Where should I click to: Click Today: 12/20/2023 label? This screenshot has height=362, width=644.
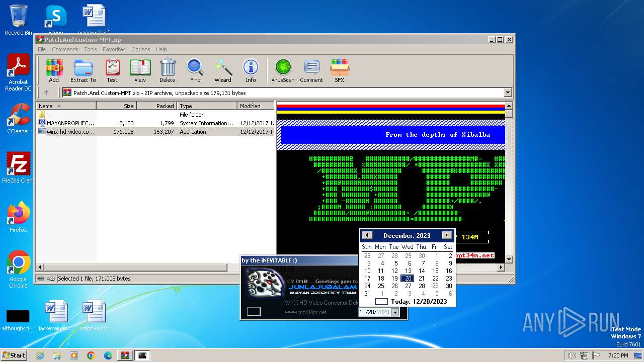tap(419, 302)
